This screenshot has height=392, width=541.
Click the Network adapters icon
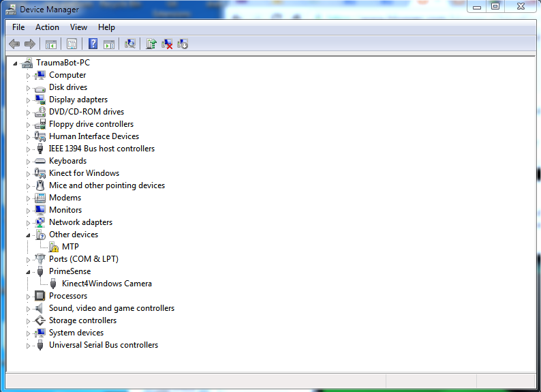click(40, 222)
